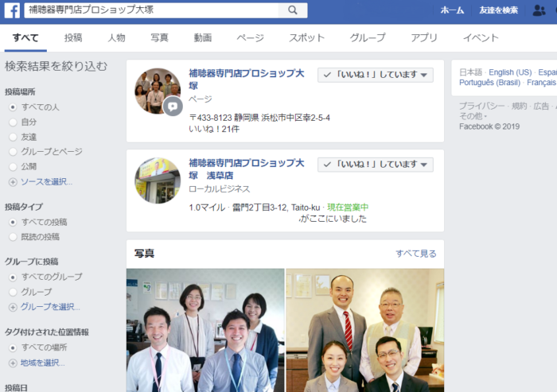The image size is (557, 392).
Task: Click the address 〒433-8123 静岡県 浜松市中区幸2-5-4
Action: [x=259, y=118]
